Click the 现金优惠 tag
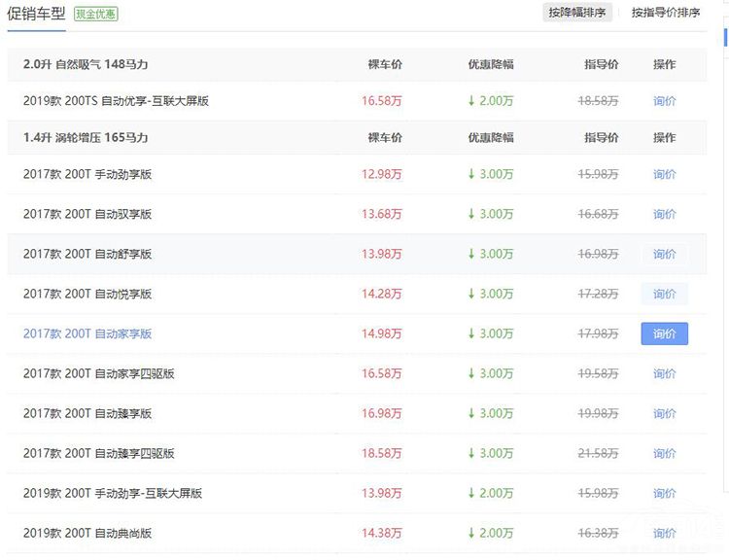This screenshot has width=729, height=560. click(x=96, y=14)
